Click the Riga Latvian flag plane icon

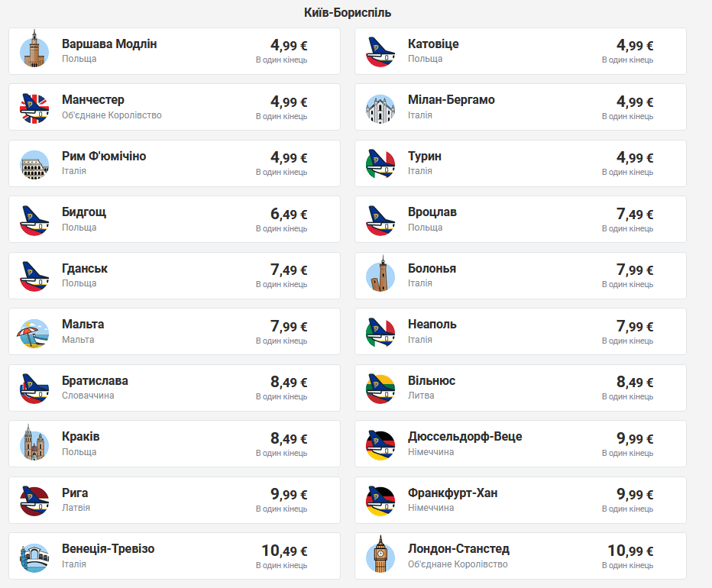pyautogui.click(x=34, y=500)
